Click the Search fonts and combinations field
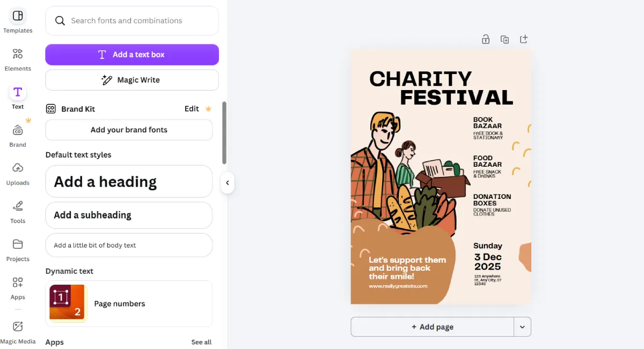Viewport: 644px width, 349px height. pyautogui.click(x=132, y=21)
